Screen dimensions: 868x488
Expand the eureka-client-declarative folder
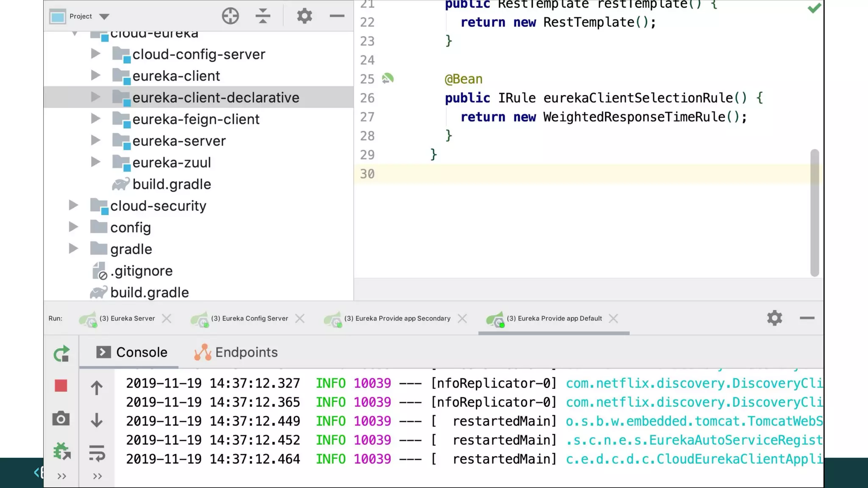pos(96,97)
